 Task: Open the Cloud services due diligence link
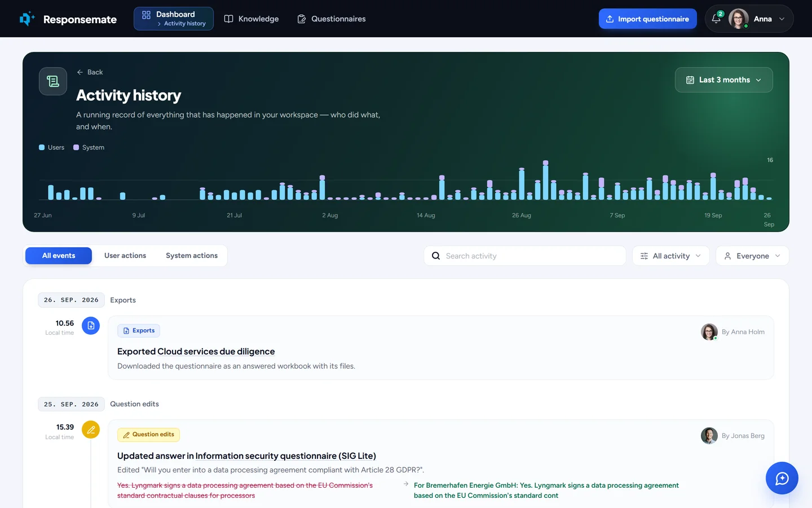(216, 351)
